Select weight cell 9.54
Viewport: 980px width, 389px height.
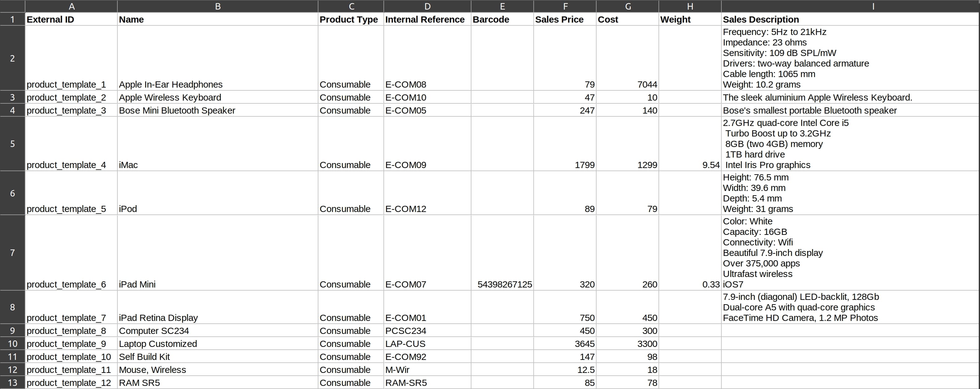[690, 144]
